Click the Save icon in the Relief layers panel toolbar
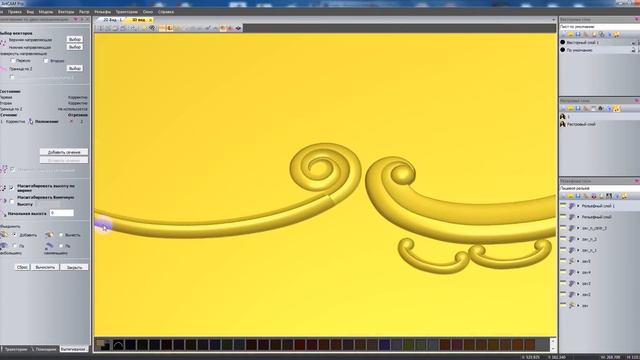 point(578,196)
